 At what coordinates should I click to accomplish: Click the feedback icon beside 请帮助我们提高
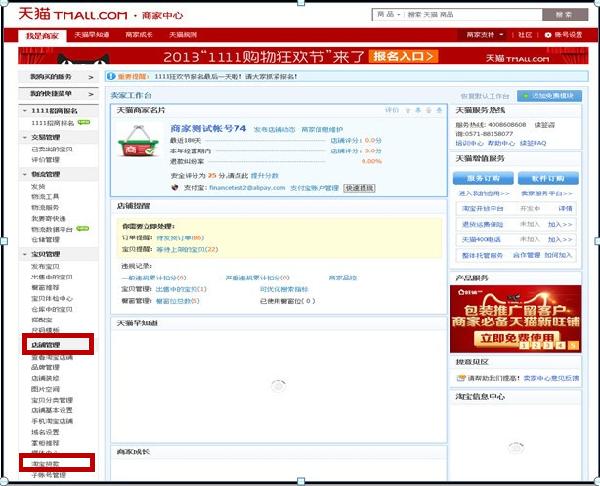[x=461, y=378]
